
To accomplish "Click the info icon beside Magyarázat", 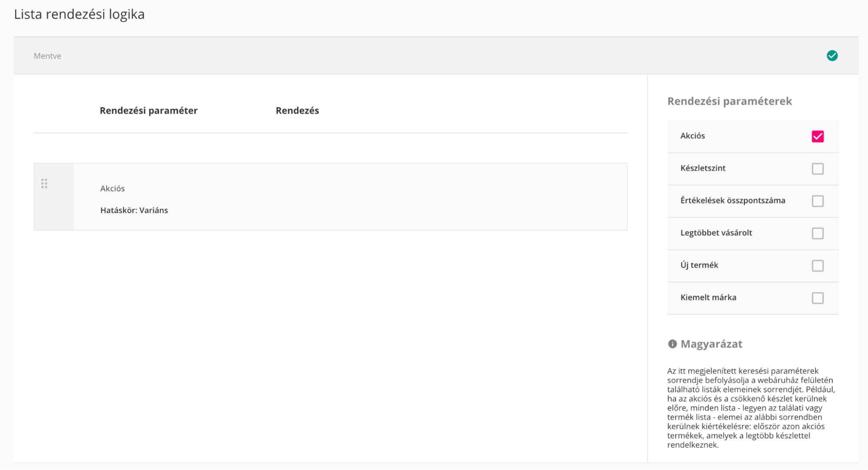I will 672,344.
